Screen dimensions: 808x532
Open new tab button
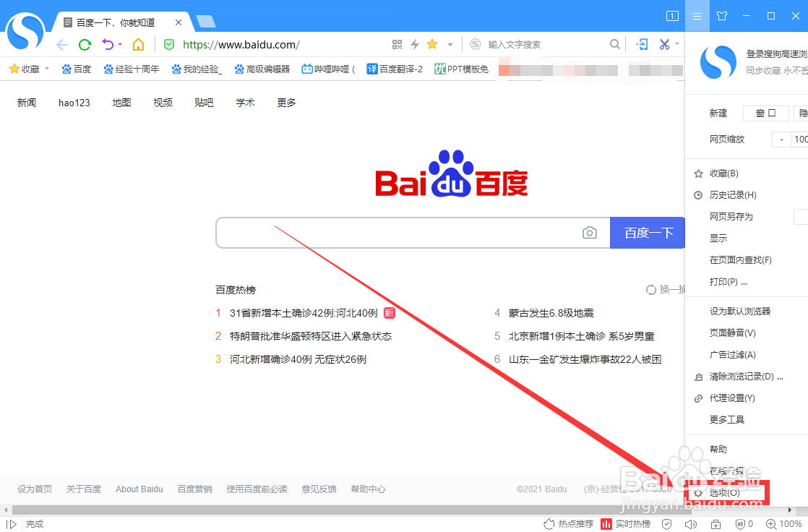point(206,22)
